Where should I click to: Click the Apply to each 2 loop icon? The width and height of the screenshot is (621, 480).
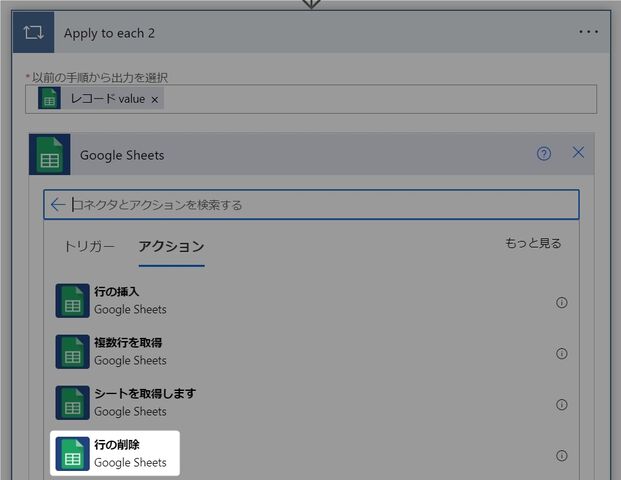(x=33, y=32)
